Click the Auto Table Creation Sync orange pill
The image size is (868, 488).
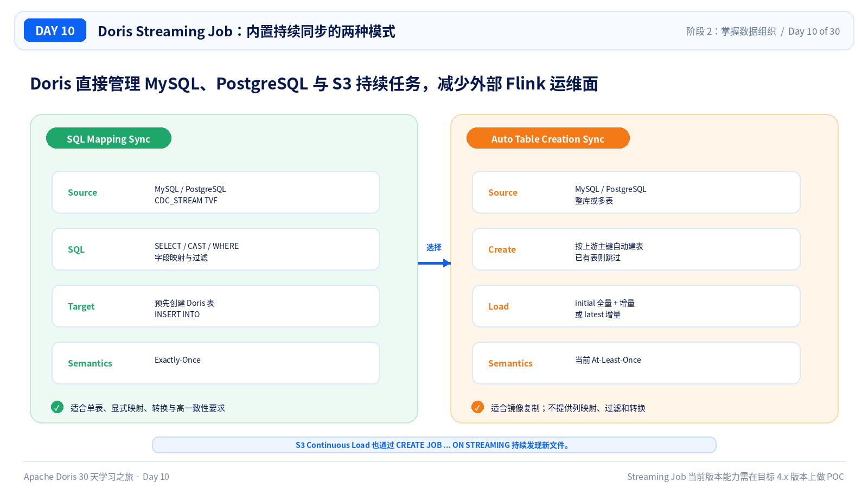click(x=548, y=138)
